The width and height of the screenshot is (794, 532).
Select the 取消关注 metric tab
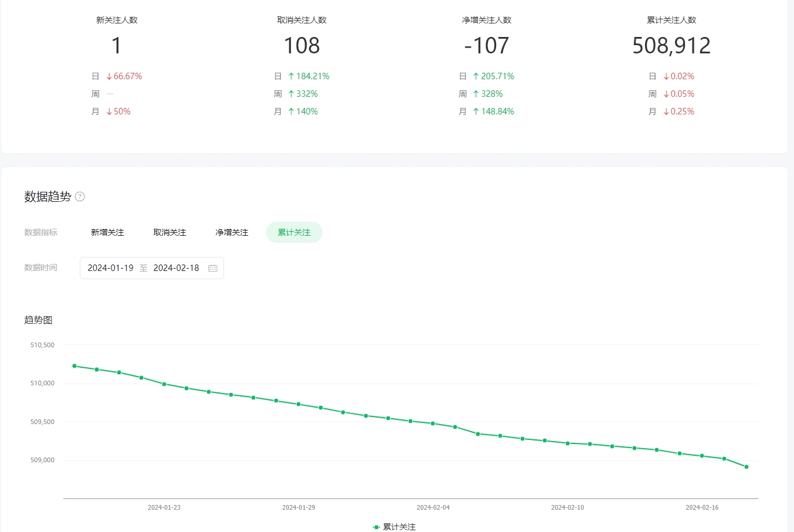pyautogui.click(x=169, y=232)
